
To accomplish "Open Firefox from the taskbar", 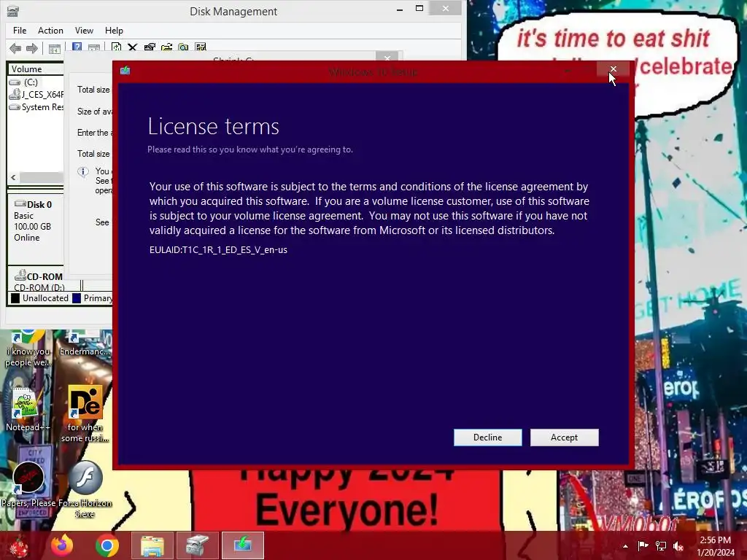I will coord(63,545).
